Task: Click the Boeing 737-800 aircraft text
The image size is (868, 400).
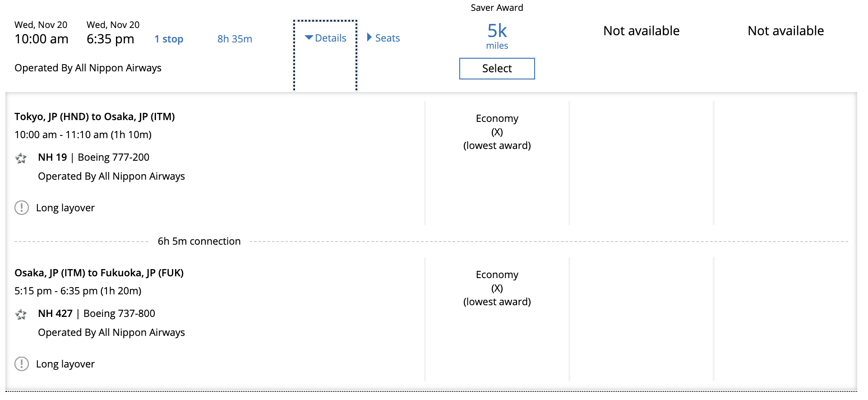Action: click(x=119, y=313)
